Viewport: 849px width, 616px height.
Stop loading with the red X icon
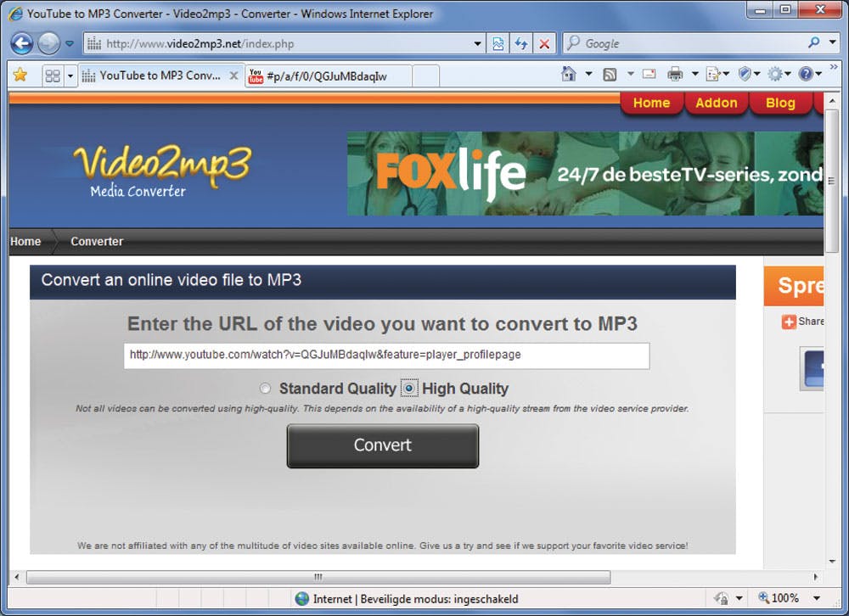click(x=544, y=44)
